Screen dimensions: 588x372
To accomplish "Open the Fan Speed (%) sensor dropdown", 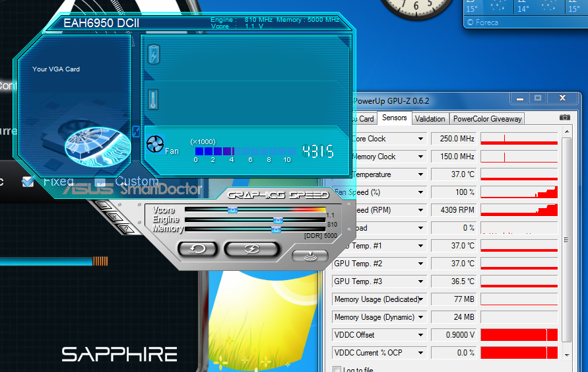I will [x=421, y=192].
